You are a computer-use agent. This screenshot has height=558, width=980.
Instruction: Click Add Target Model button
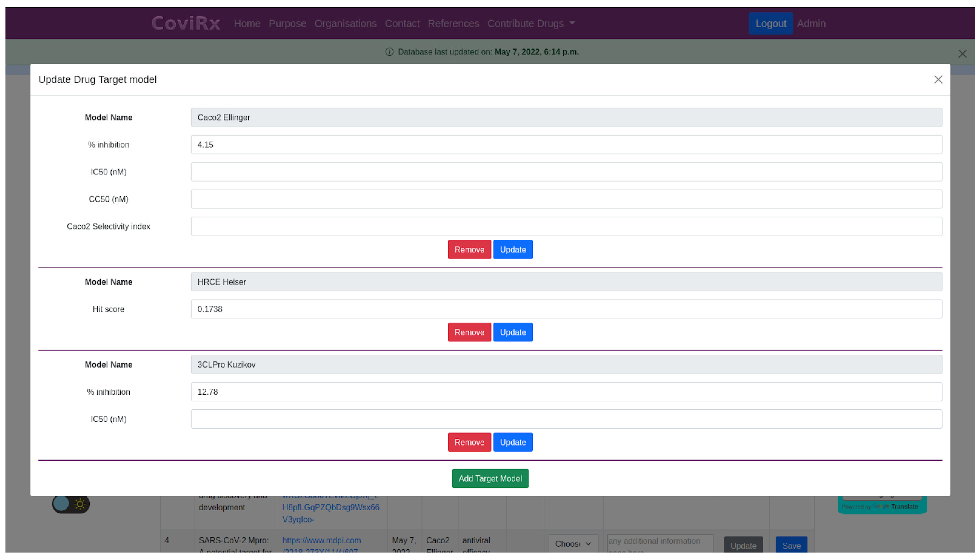490,478
